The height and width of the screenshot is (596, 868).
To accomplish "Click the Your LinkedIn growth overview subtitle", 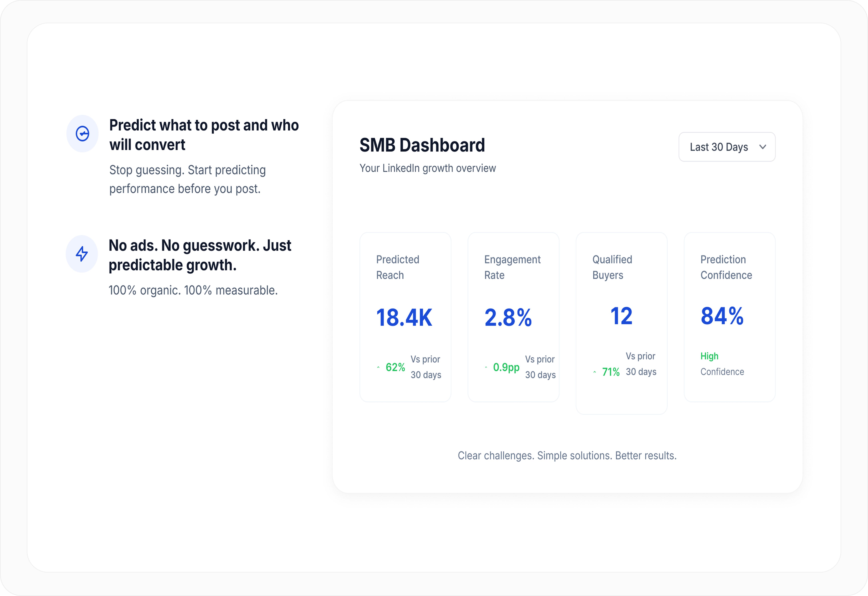I will (427, 168).
